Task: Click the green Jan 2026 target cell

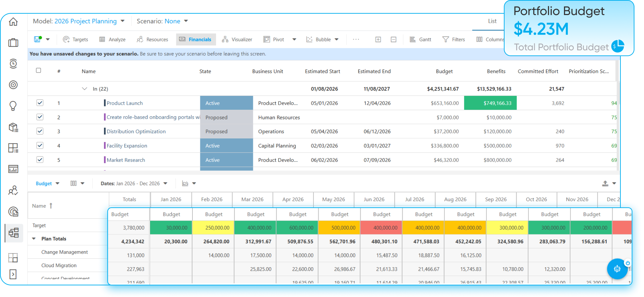Action: [171, 228]
